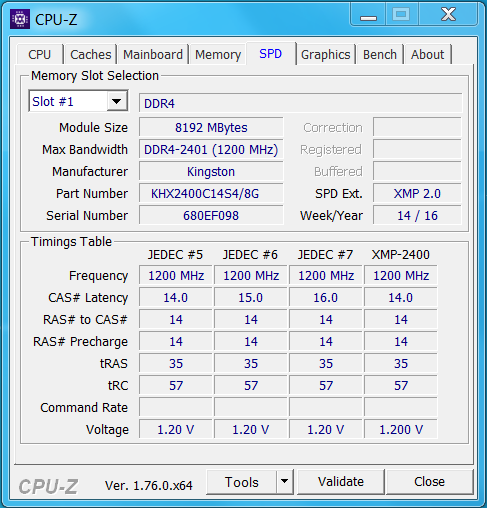
Task: Select serial number 680EF098
Action: [x=211, y=216]
